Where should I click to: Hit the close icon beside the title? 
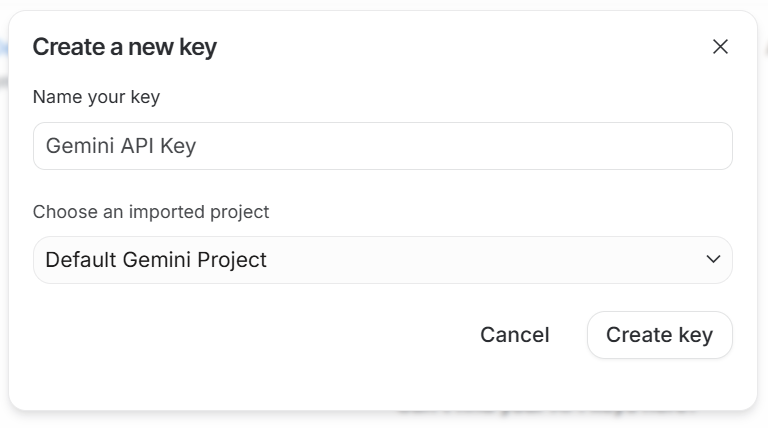720,47
